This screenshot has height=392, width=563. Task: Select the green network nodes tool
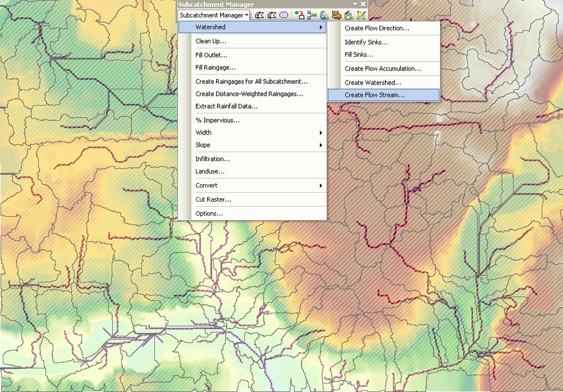(x=312, y=15)
